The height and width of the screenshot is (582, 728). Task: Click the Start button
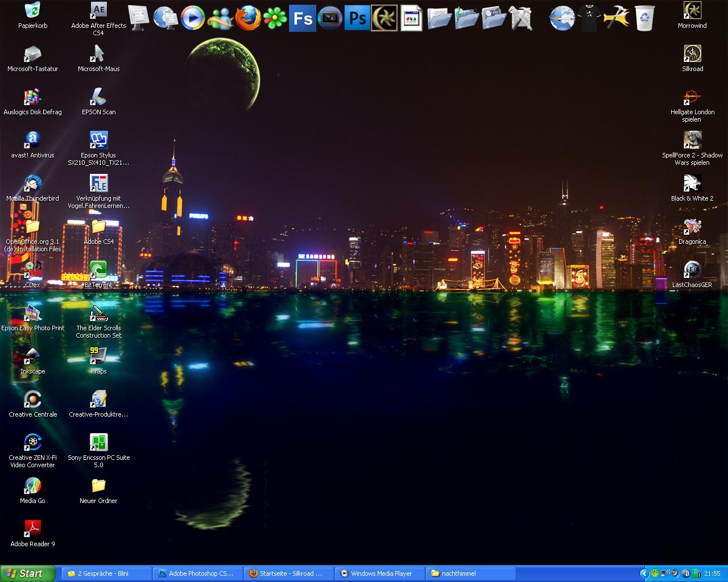tap(27, 573)
